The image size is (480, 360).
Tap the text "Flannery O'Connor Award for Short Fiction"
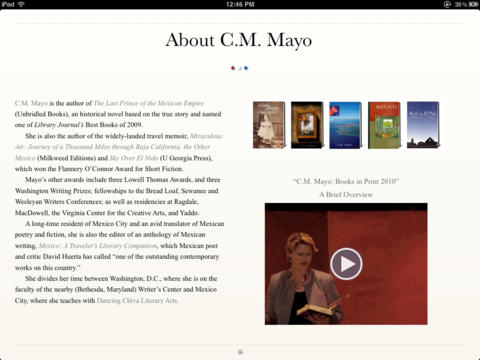coord(121,169)
